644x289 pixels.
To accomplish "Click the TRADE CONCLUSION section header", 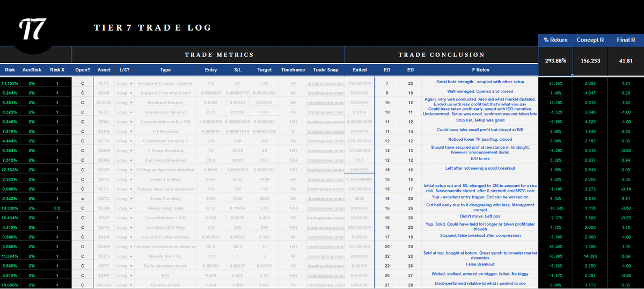I will point(441,55).
